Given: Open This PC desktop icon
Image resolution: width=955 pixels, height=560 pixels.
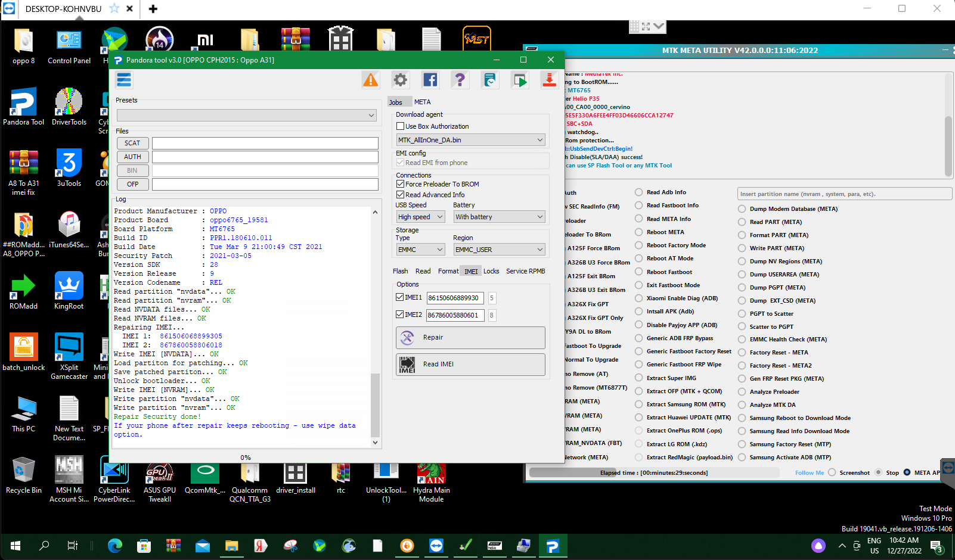Looking at the screenshot, I should click(24, 413).
